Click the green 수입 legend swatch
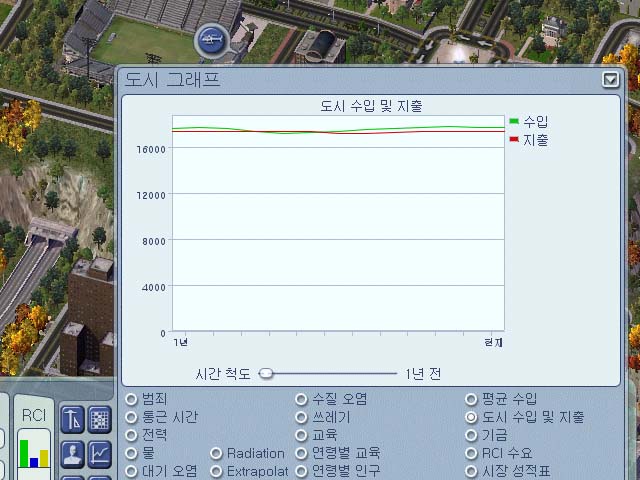Viewport: 640px width, 480px height. click(x=514, y=121)
